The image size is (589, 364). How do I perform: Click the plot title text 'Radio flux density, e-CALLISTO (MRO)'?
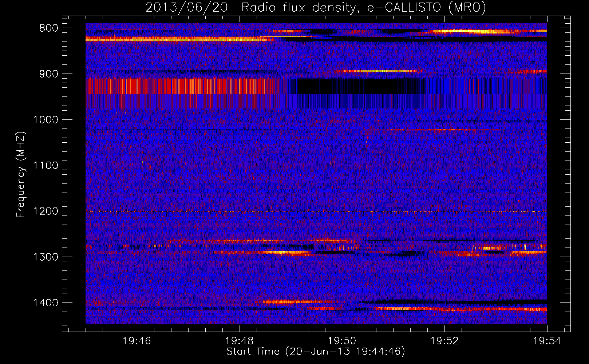[x=364, y=7]
